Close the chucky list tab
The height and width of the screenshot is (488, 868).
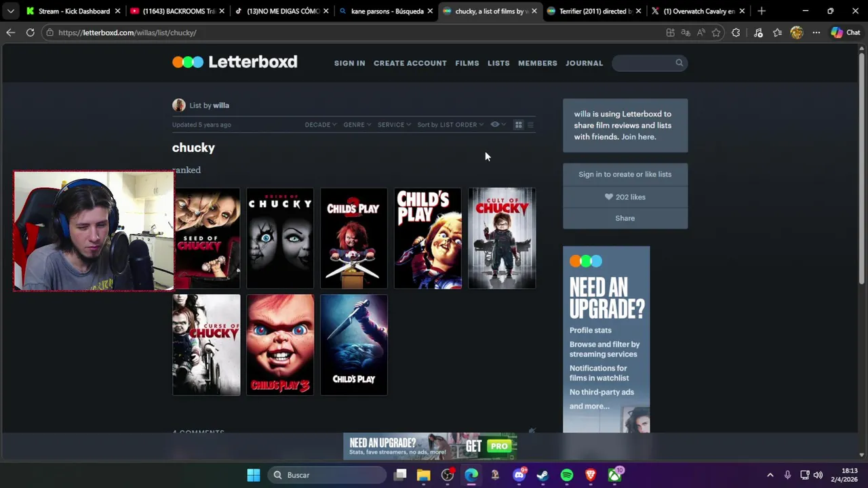[534, 11]
